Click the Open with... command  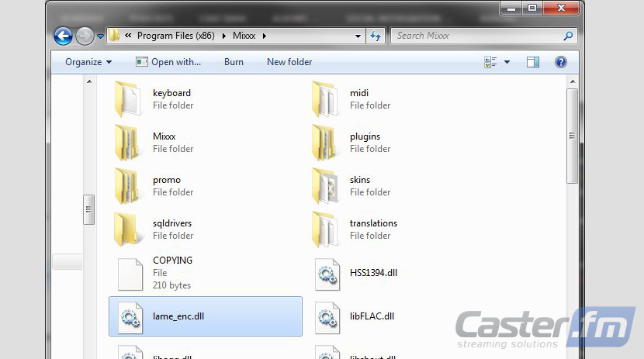(168, 62)
